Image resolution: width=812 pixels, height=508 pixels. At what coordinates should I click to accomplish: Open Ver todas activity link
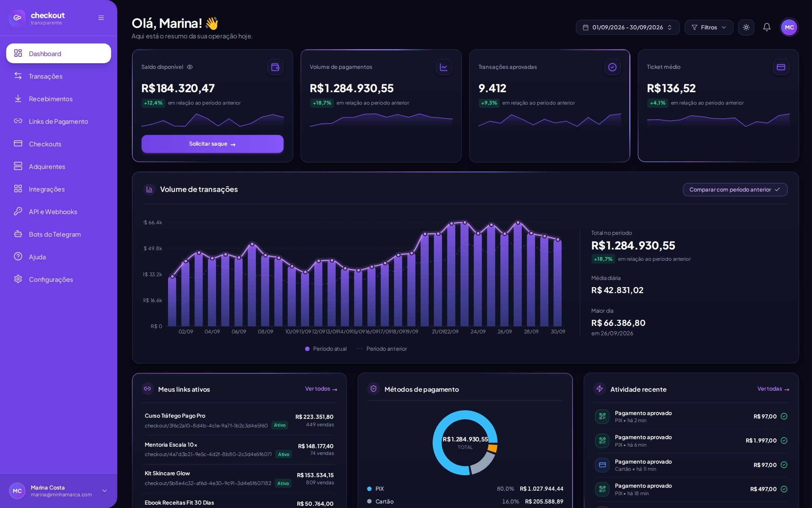tap(773, 389)
